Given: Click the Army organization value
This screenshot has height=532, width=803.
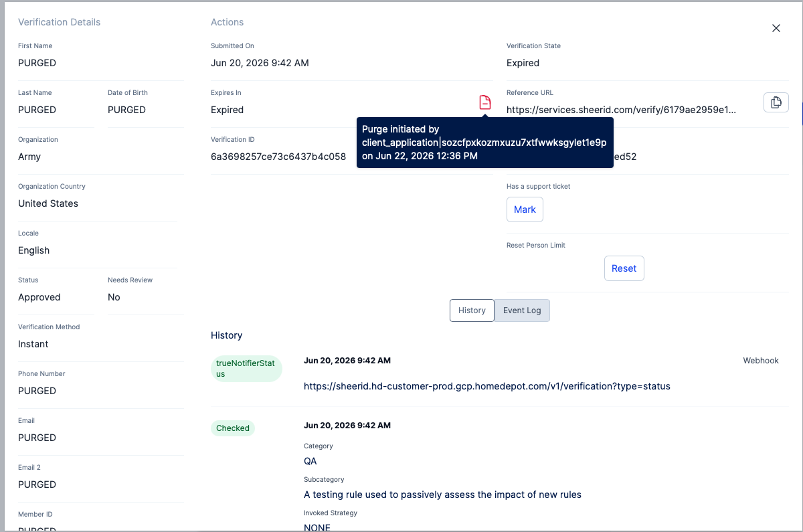Looking at the screenshot, I should (x=29, y=157).
